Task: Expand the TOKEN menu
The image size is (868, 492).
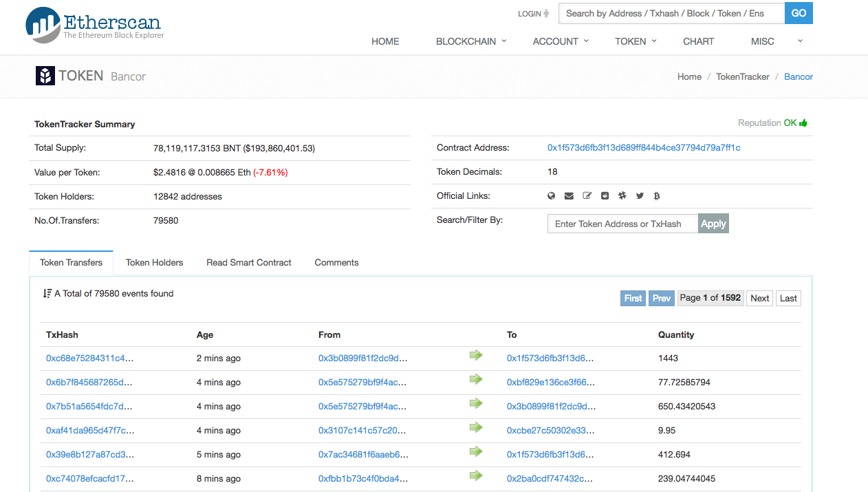Action: [636, 41]
